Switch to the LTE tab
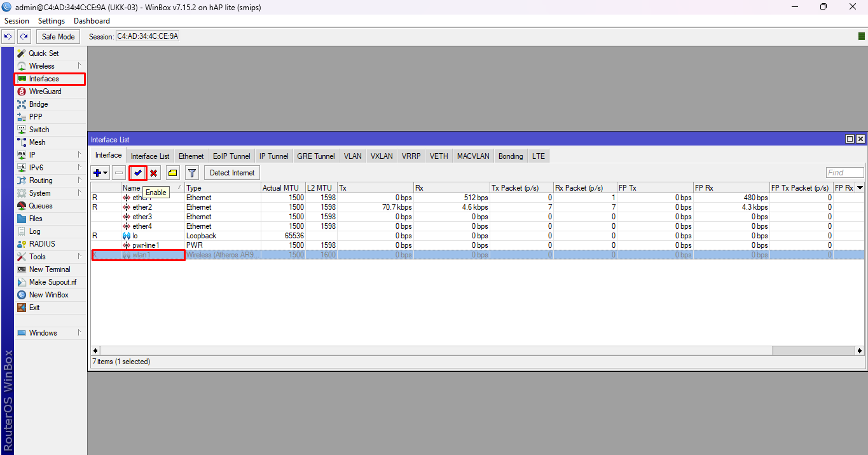Screen dimensions: 868x455 point(539,156)
